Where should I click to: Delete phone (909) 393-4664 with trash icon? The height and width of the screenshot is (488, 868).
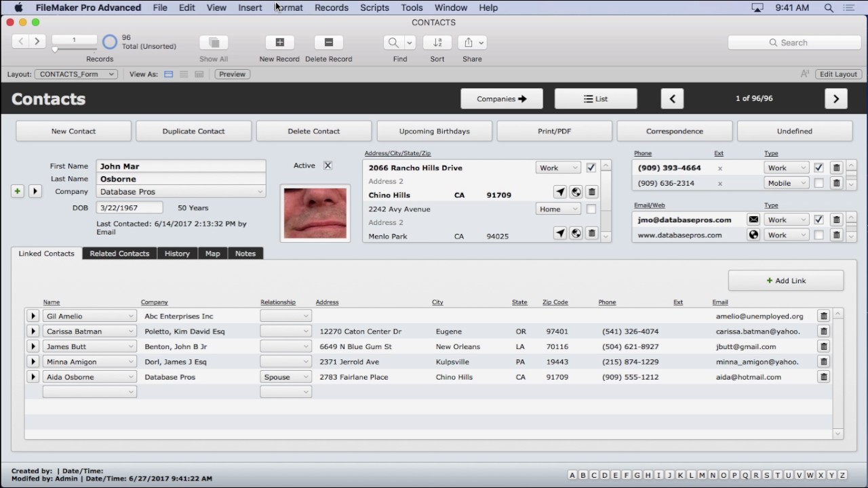[836, 167]
